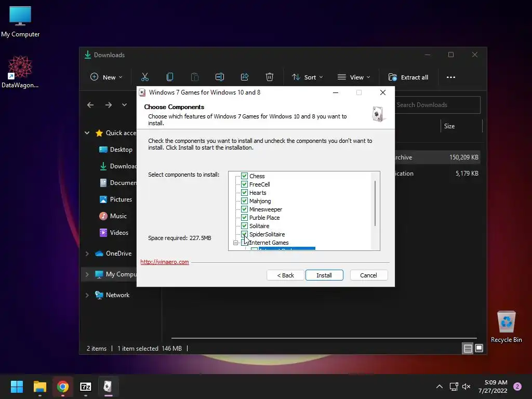532x399 pixels.
Task: Open the My Computer desktop icon
Action: click(x=20, y=22)
